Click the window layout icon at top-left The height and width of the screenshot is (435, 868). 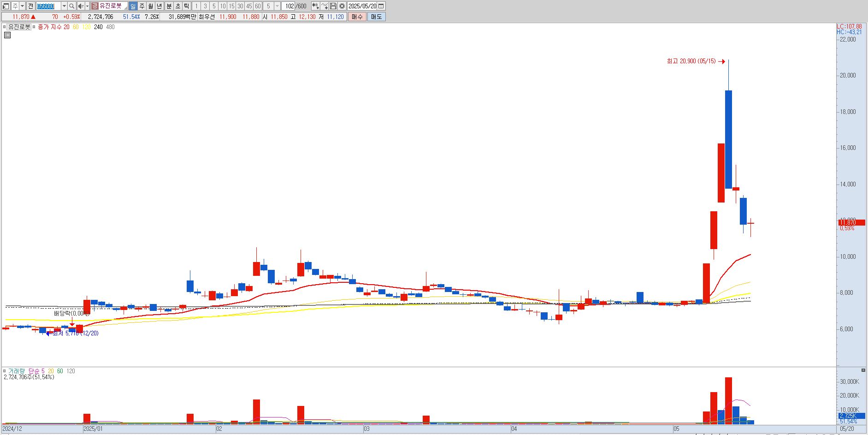click(6, 6)
